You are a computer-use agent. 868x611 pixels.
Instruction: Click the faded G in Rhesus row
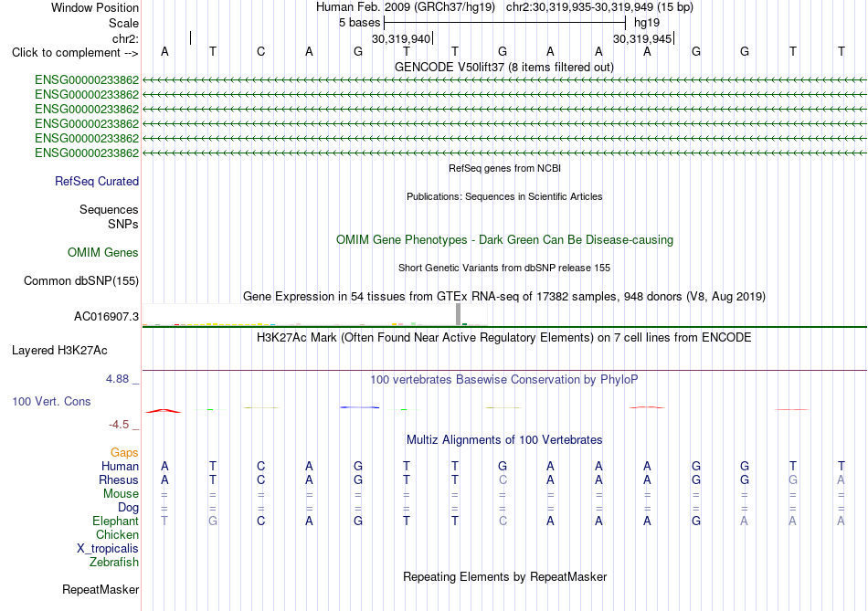point(793,479)
